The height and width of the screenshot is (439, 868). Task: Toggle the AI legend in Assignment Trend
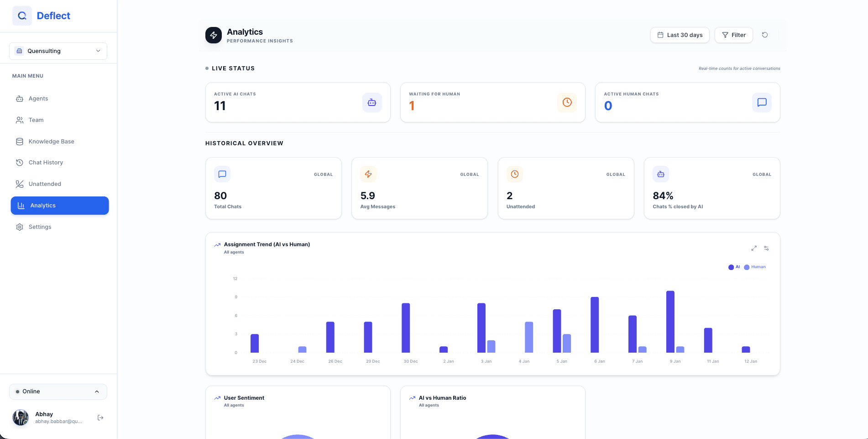click(734, 267)
